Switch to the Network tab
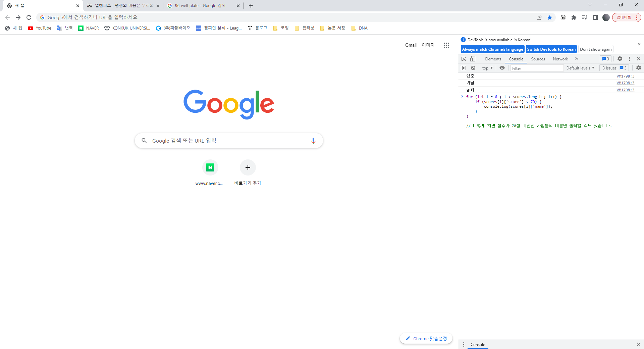 [560, 59]
